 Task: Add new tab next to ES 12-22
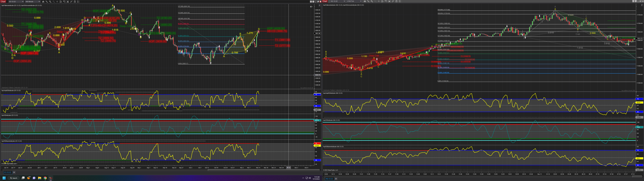pos(14,172)
